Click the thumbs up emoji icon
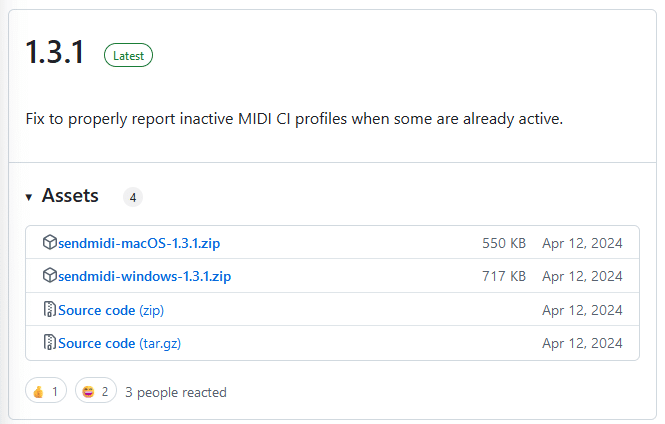665x424 pixels. 39,392
